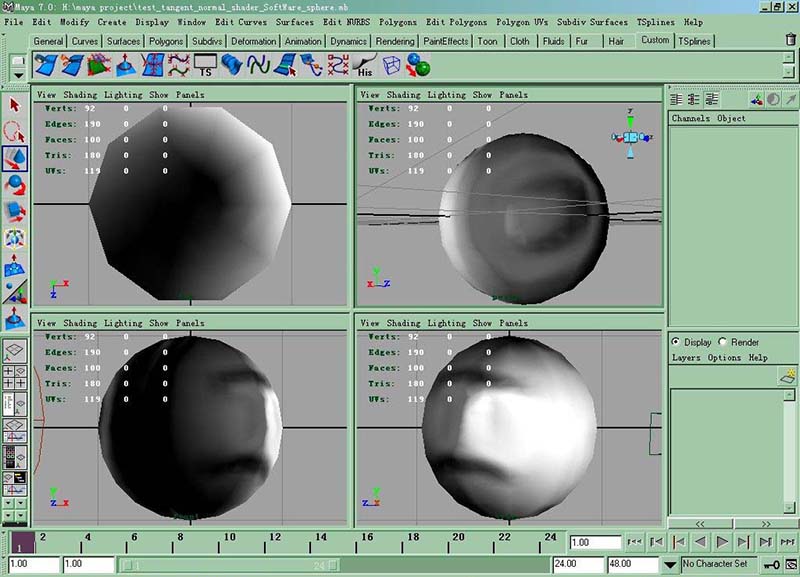Switch to the Custom shelf tab

655,40
